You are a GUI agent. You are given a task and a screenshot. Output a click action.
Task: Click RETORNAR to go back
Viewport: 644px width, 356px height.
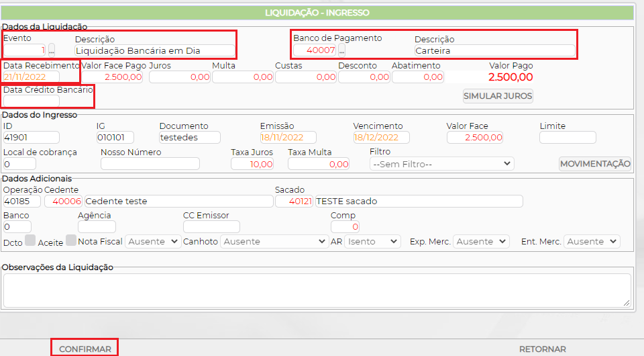coord(542,349)
